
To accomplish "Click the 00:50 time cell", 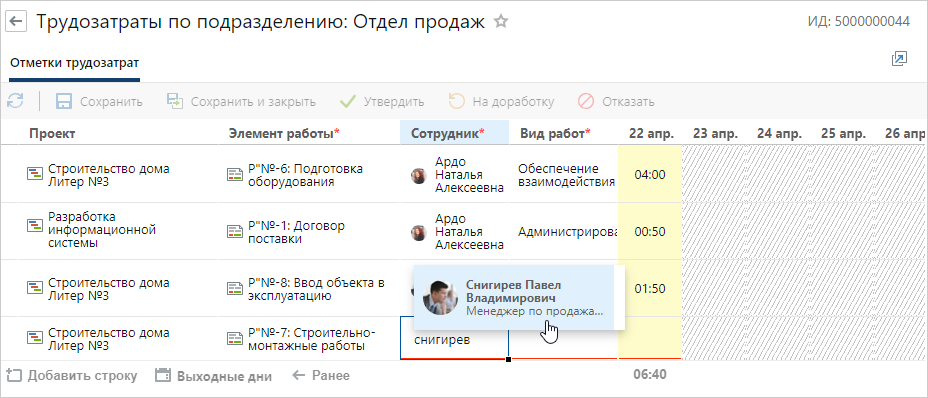I will [650, 232].
